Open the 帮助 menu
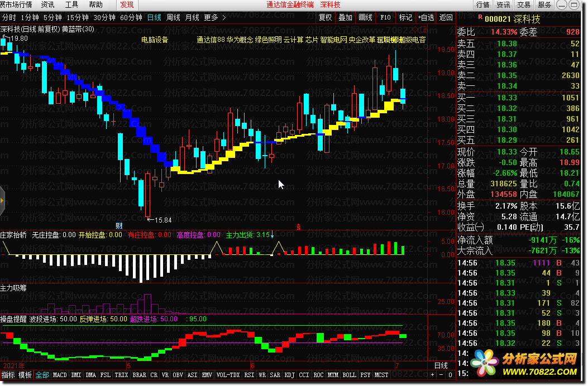Viewport: 588px width, 386px height. [95, 5]
